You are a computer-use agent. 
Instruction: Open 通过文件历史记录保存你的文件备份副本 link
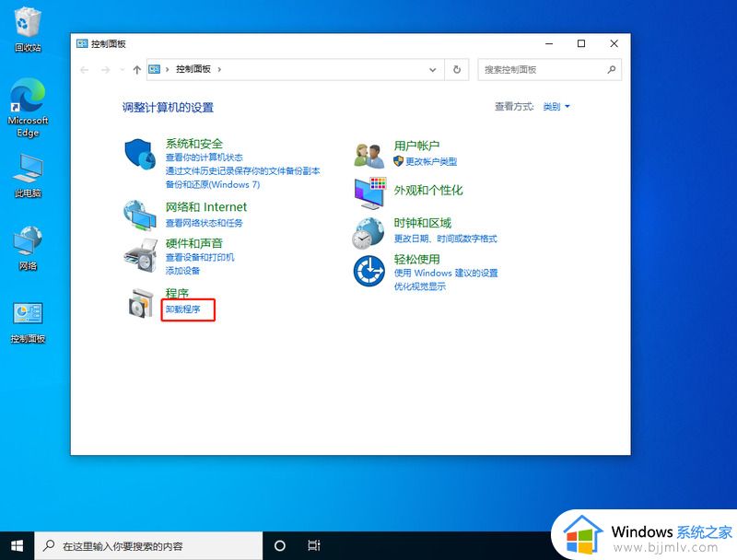click(x=242, y=170)
